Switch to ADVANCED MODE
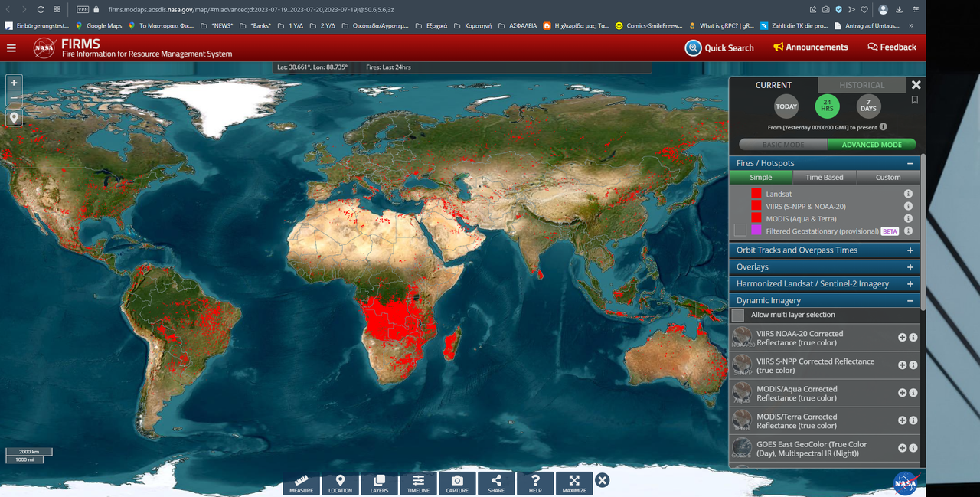 click(871, 144)
